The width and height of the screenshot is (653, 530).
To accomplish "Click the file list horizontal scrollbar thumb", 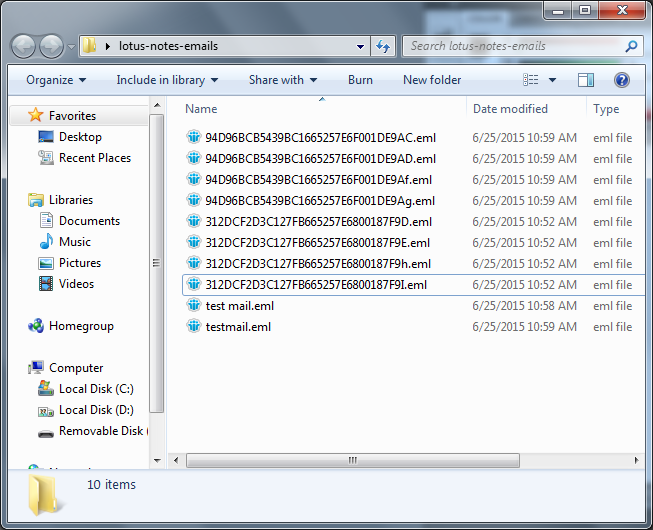I will click(353, 460).
